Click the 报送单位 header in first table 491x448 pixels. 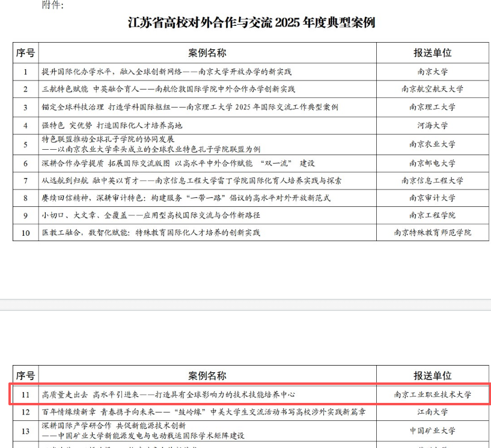coord(432,53)
